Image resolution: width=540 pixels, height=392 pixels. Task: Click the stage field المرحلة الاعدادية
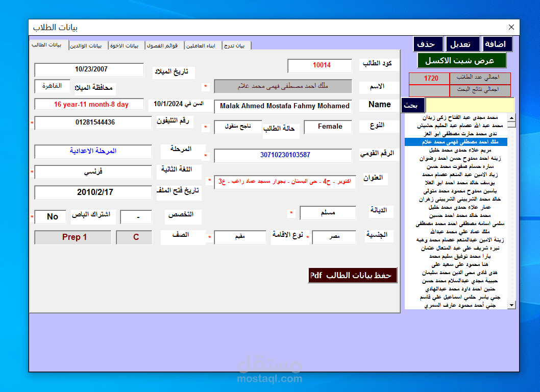[x=93, y=152]
